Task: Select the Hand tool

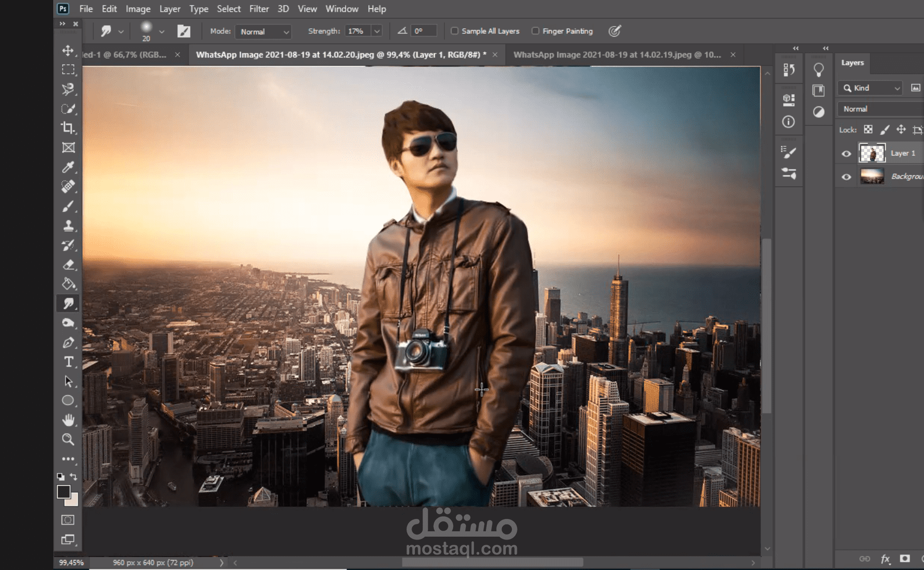Action: point(68,420)
